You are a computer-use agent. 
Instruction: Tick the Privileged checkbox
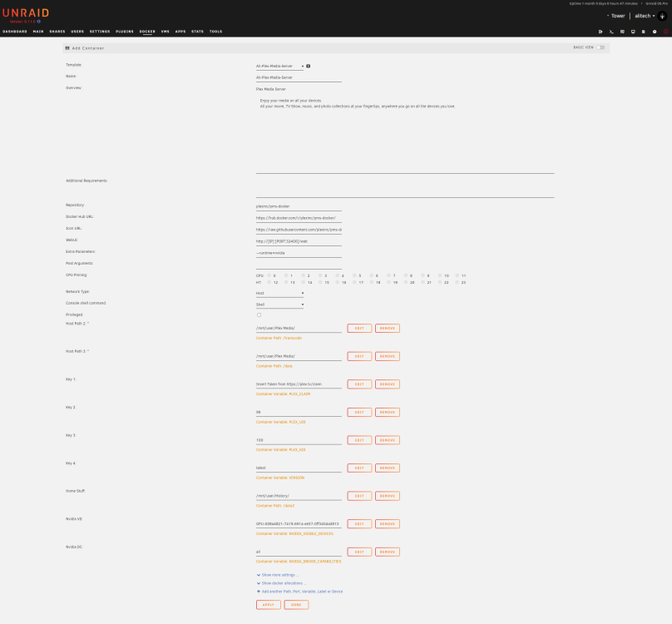[x=259, y=314]
